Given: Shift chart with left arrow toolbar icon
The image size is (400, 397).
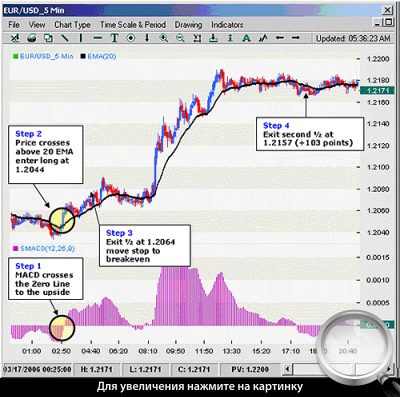Looking at the screenshot, I should [x=280, y=38].
